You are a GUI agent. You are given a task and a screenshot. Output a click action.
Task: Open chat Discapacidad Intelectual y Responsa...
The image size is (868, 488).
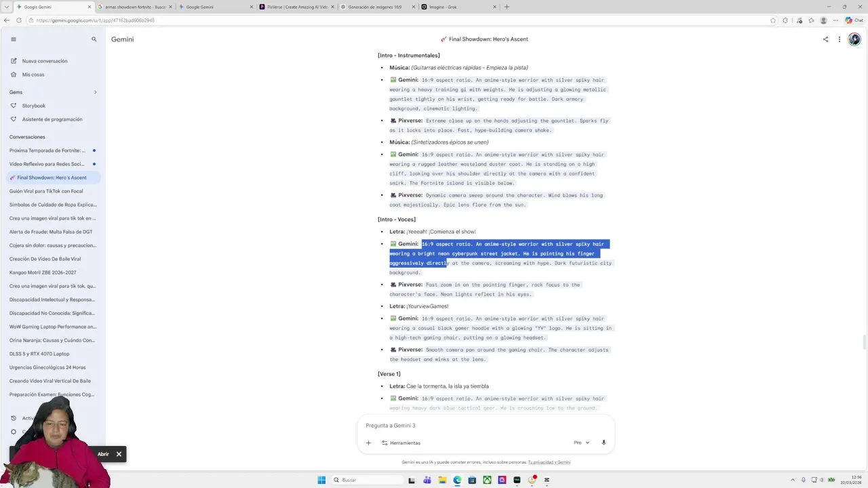point(53,300)
